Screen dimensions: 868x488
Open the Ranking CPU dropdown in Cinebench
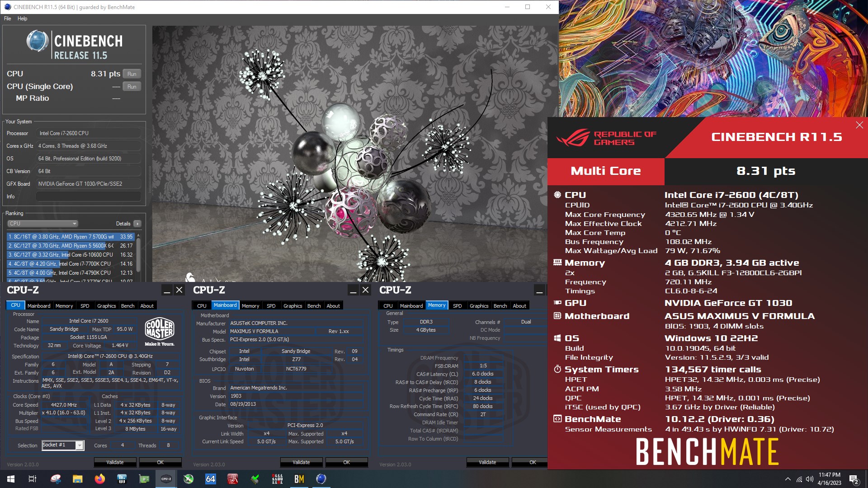pos(43,224)
